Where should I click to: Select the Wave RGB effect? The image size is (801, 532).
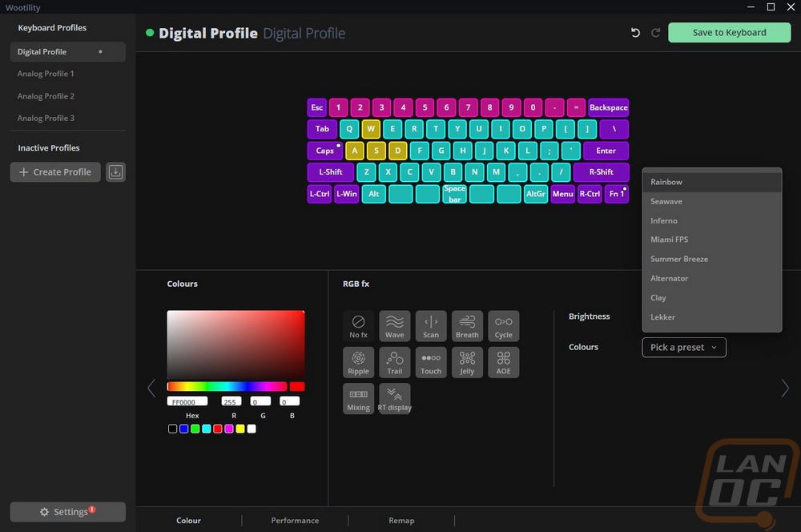click(394, 325)
